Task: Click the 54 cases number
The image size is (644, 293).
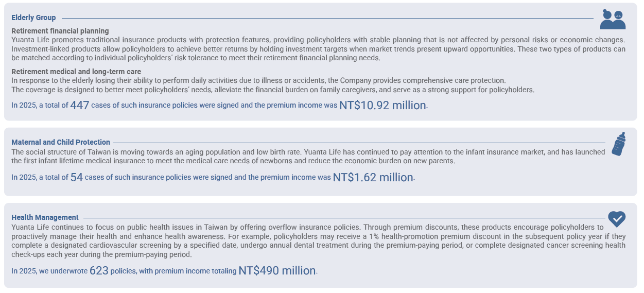Action: coord(77,177)
